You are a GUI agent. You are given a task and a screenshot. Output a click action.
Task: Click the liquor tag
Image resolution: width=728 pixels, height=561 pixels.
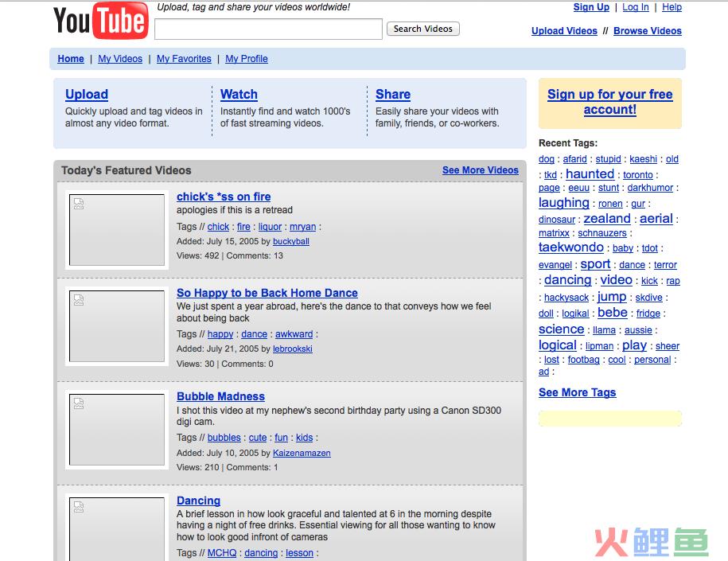point(270,227)
